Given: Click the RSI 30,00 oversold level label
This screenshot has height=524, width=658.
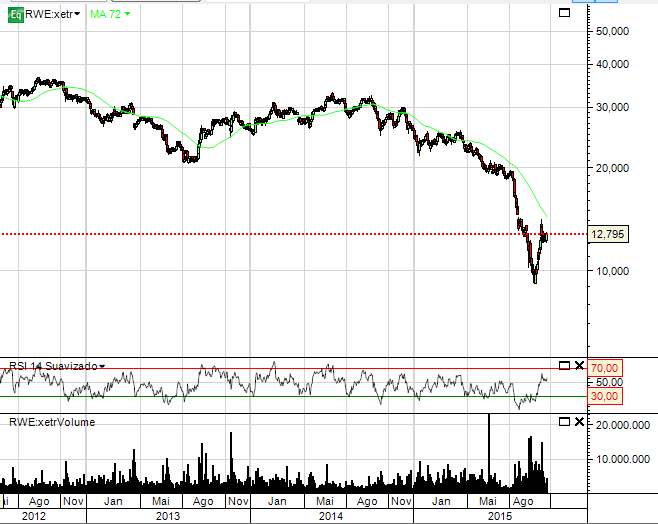Looking at the screenshot, I should coord(604,396).
